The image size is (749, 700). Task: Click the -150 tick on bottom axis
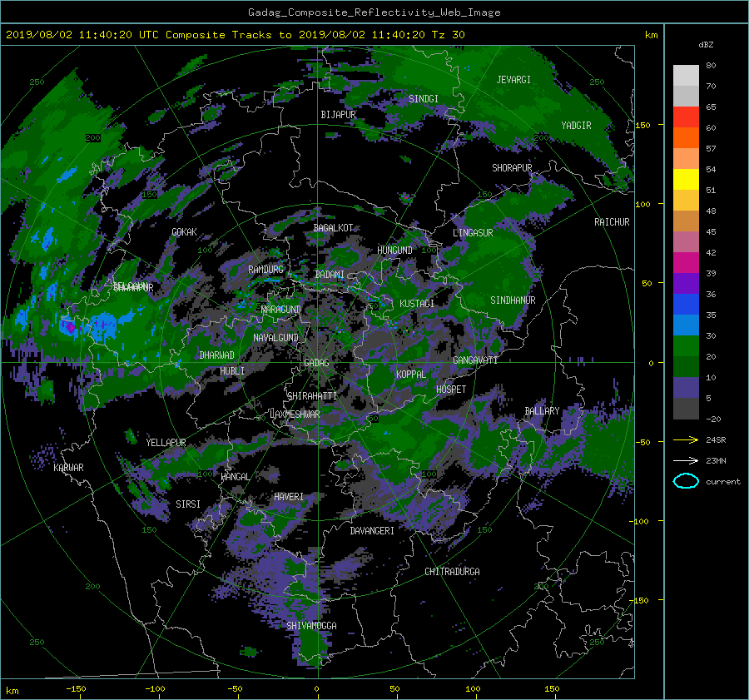76,689
